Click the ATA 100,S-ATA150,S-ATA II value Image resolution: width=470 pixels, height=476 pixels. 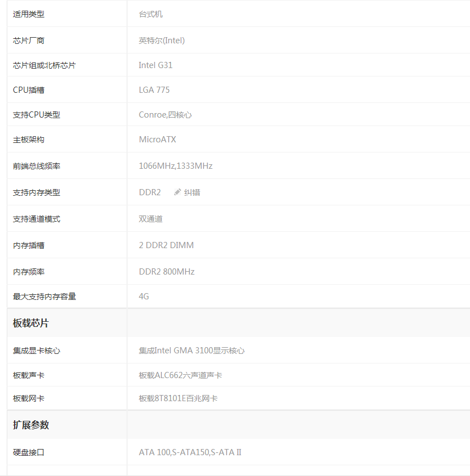190,452
